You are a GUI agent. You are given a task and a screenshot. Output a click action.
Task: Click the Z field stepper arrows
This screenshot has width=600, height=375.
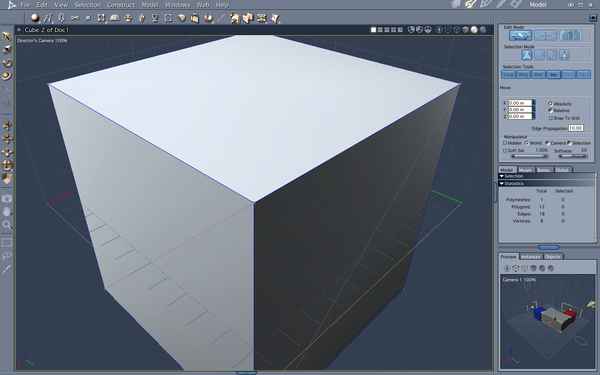[x=534, y=116]
